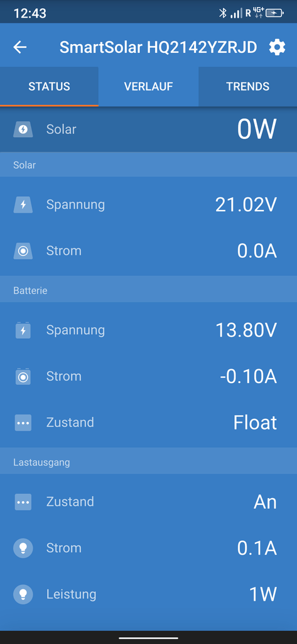The width and height of the screenshot is (297, 644).
Task: Switch to the TRENDS tab
Action: 248,87
